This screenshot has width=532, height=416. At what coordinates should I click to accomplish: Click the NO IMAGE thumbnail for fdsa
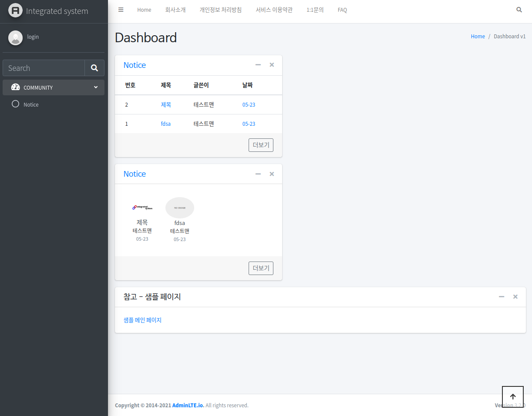pos(179,208)
